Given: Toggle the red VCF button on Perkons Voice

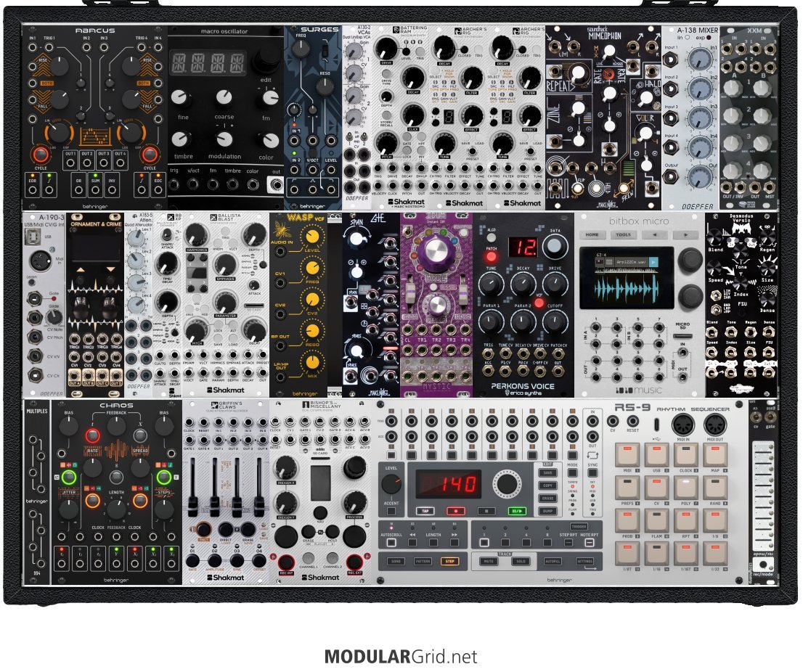Looking at the screenshot, I should [x=539, y=302].
